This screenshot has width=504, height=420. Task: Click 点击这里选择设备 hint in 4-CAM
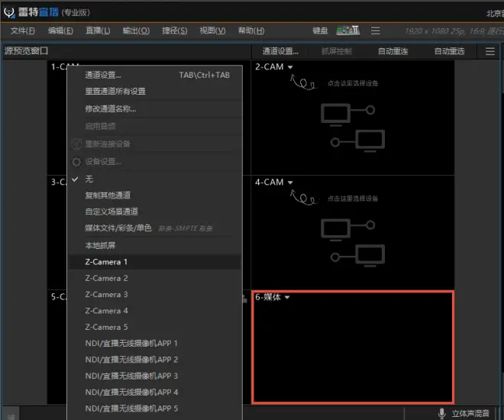pyautogui.click(x=353, y=199)
